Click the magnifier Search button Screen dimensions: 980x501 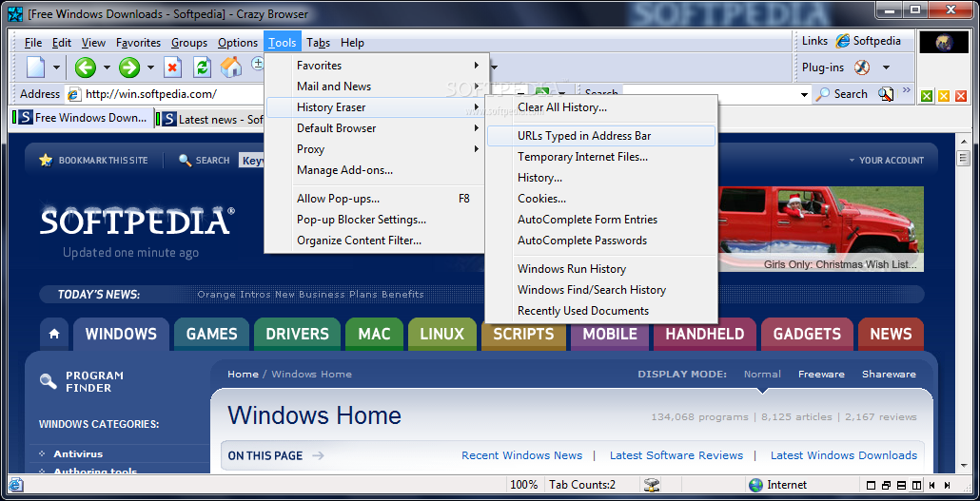tap(842, 94)
